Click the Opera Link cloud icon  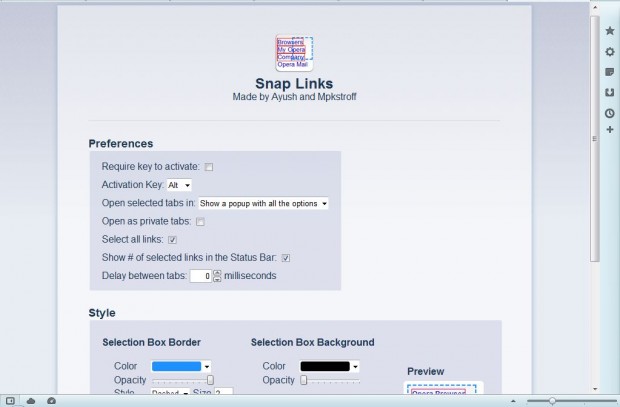(x=31, y=401)
